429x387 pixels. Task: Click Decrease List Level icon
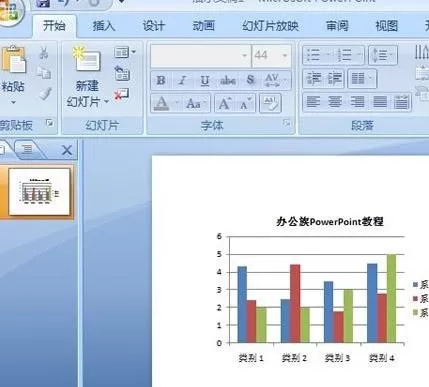(x=313, y=79)
